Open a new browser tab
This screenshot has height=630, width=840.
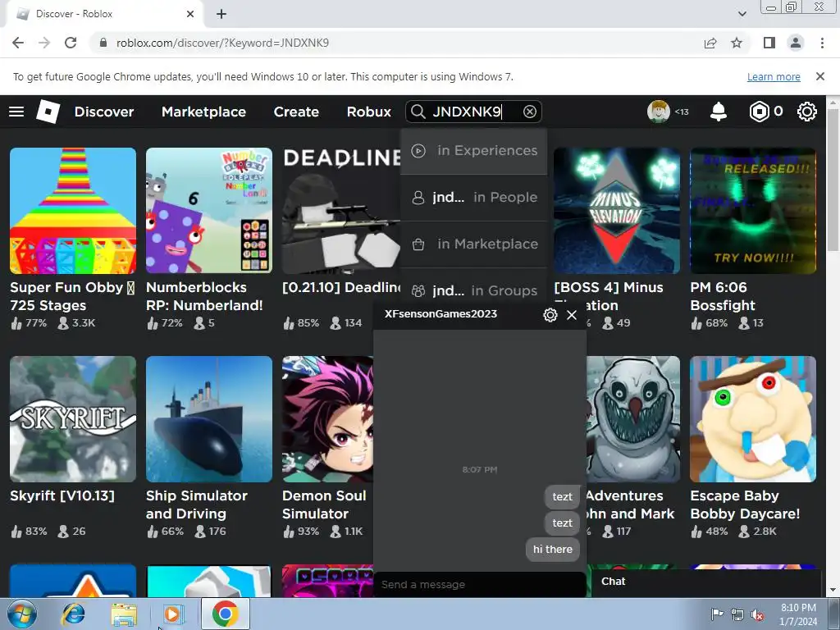point(221,14)
